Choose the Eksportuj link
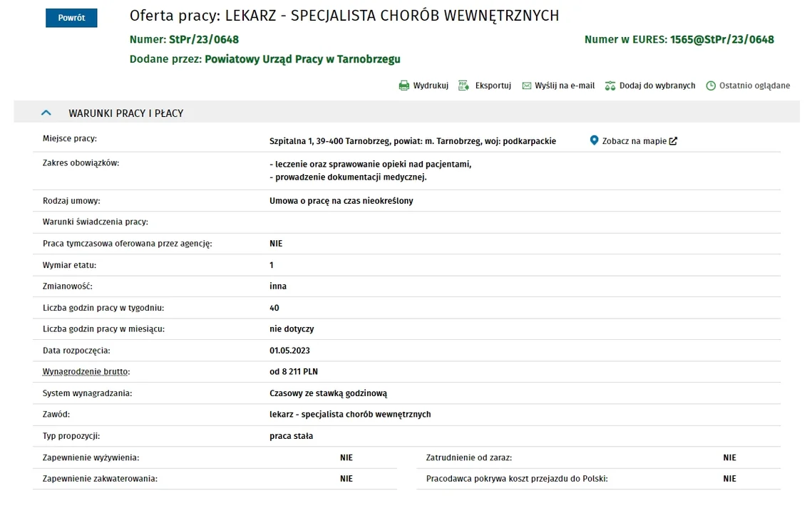Image resolution: width=812 pixels, height=513 pixels. pos(493,85)
